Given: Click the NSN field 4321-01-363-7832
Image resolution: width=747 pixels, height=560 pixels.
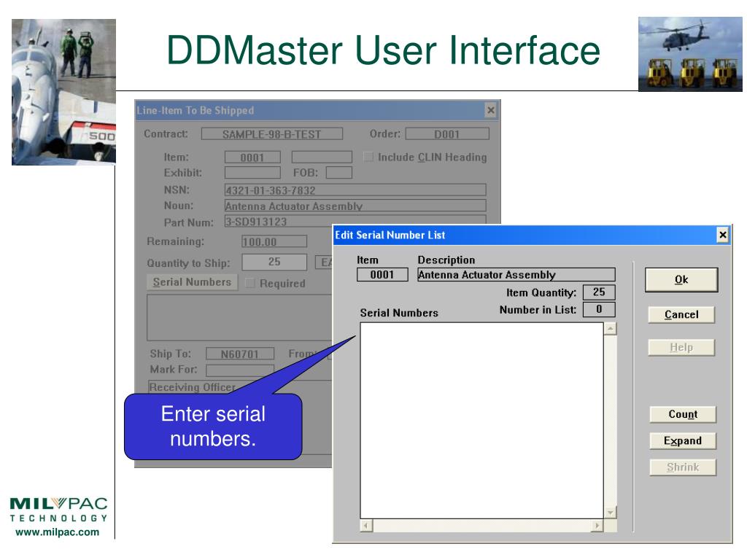Looking at the screenshot, I should [x=355, y=190].
